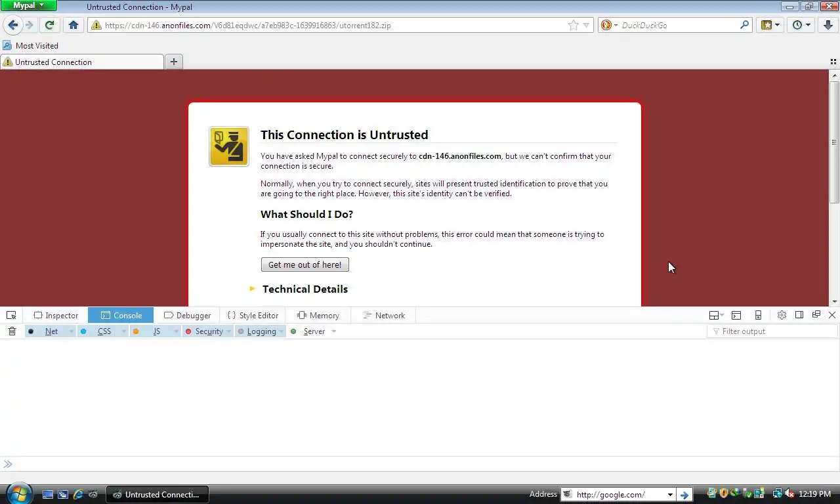840x504 pixels.
Task: Select the Untrusted Connection browser tab
Action: pyautogui.click(x=82, y=62)
